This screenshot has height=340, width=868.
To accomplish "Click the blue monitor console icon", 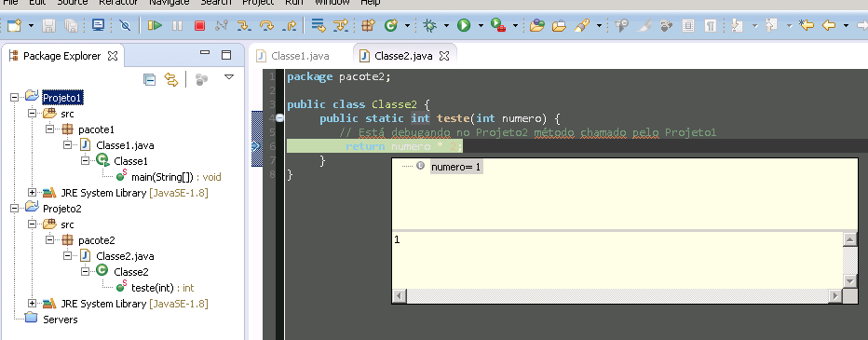I will 99,25.
